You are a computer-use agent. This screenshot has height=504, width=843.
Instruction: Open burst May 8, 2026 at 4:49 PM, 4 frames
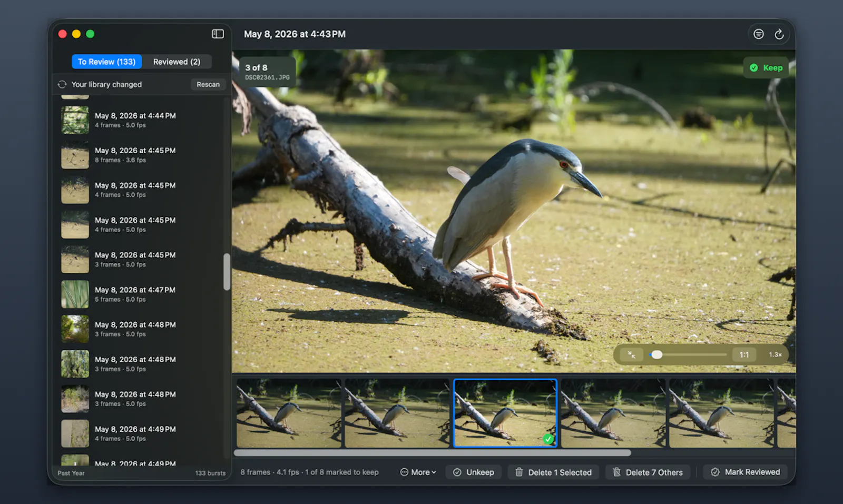141,433
